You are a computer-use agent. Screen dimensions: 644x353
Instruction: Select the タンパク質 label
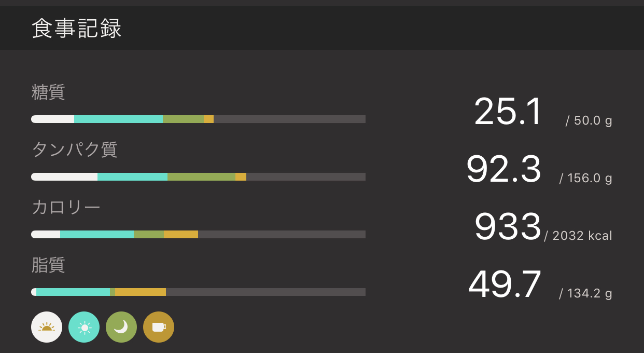tap(75, 150)
